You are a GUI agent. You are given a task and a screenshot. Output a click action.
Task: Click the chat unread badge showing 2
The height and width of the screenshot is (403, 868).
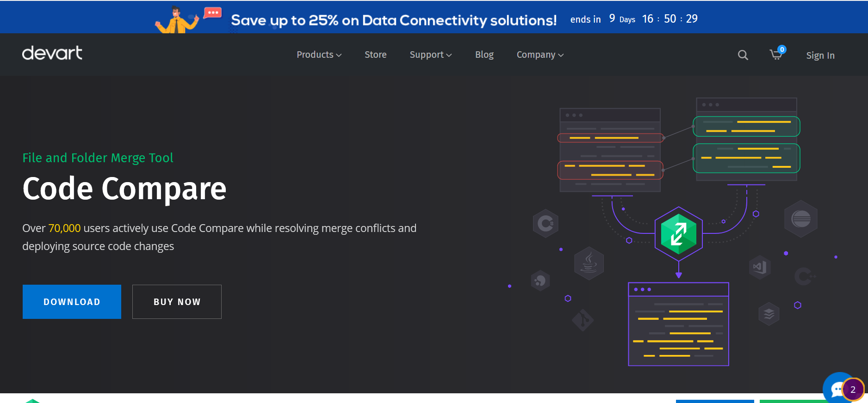(x=853, y=390)
